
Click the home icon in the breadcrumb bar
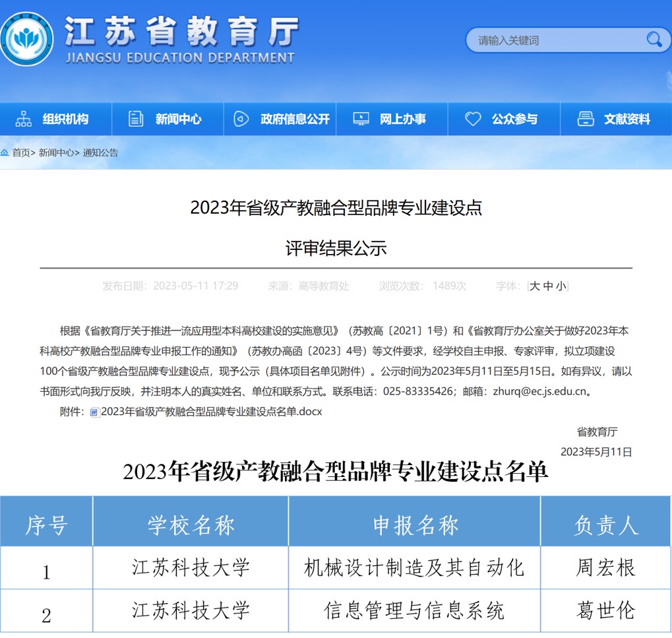(5, 152)
